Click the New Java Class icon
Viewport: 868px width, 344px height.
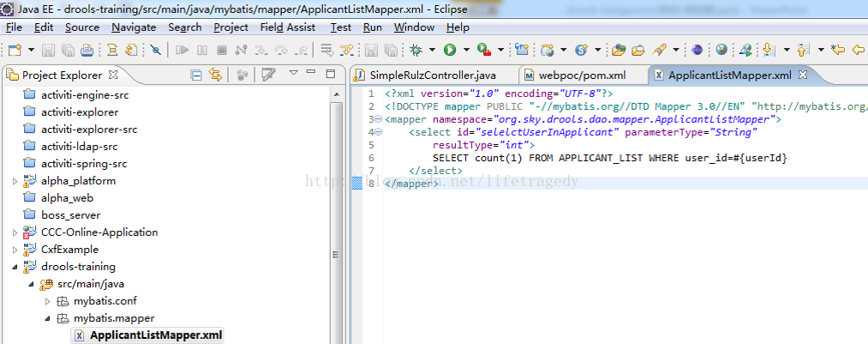click(x=522, y=50)
